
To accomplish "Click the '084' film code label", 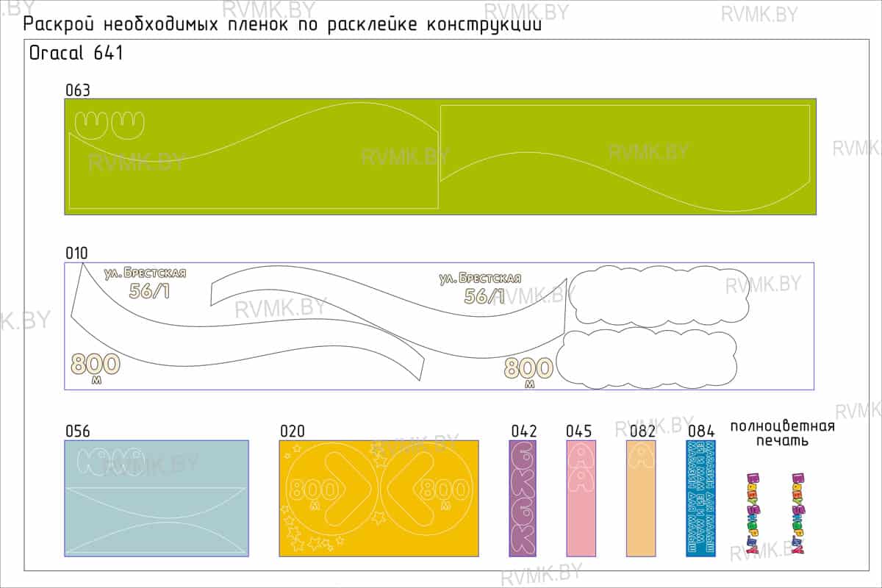I will coord(701,431).
